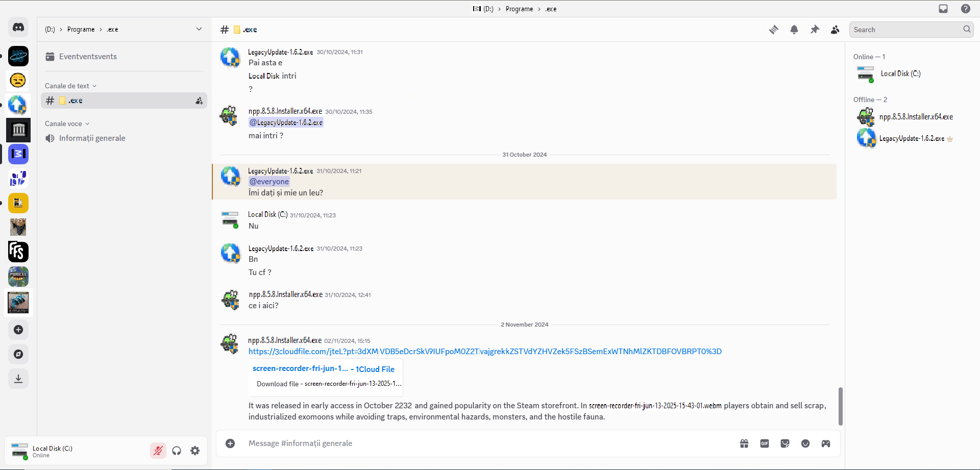
Task: Open notification settings bell icon
Action: click(794, 30)
